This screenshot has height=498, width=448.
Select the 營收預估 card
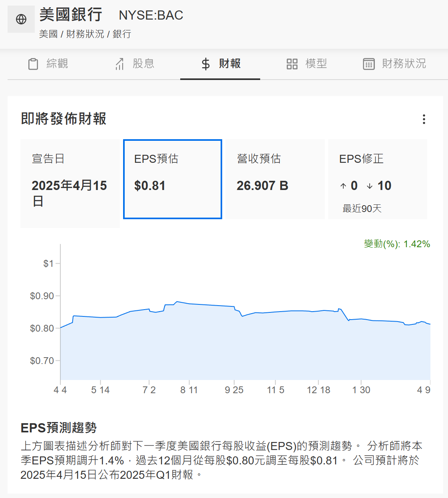point(275,179)
